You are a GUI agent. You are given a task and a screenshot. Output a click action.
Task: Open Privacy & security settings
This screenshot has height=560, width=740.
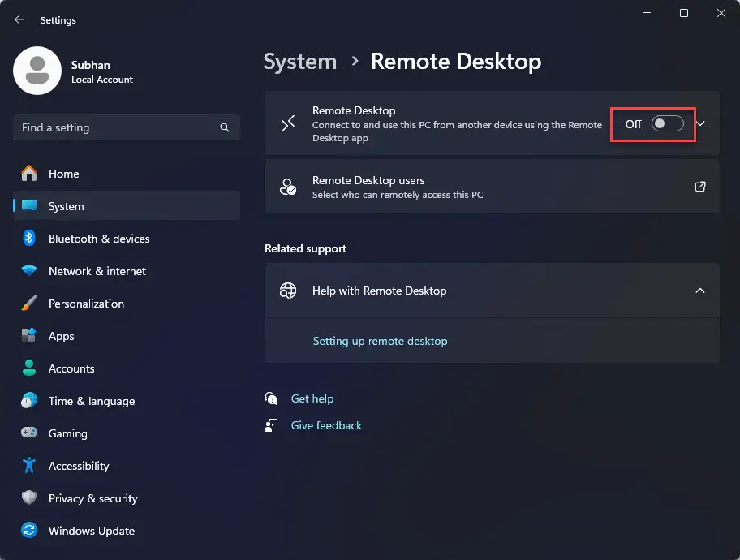127,498
